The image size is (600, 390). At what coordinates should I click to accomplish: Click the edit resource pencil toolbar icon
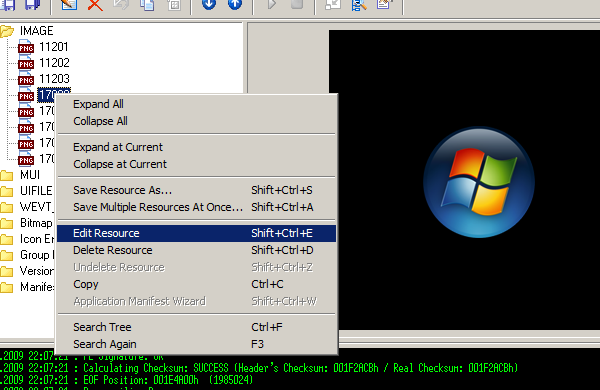pyautogui.click(x=69, y=5)
